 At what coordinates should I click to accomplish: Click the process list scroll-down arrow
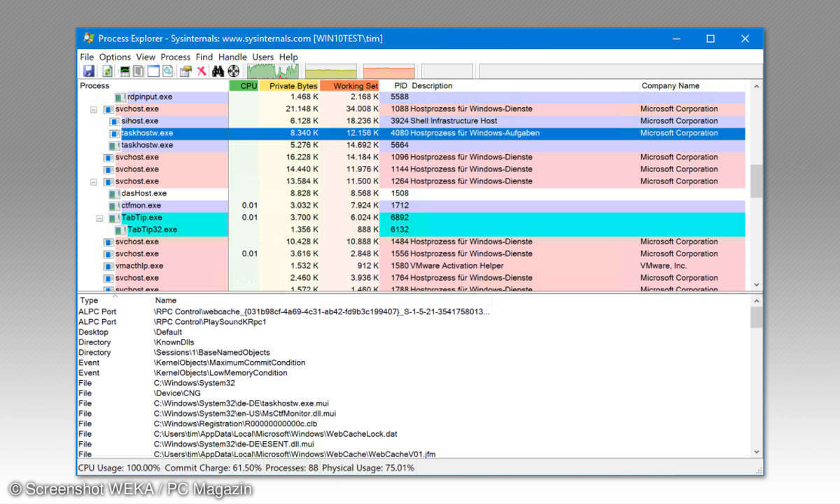click(756, 284)
